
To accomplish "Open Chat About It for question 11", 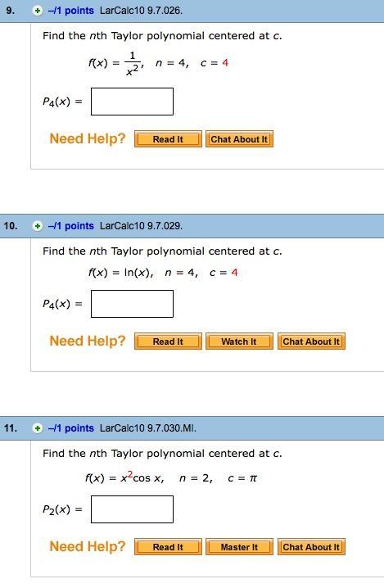I will tap(311, 547).
